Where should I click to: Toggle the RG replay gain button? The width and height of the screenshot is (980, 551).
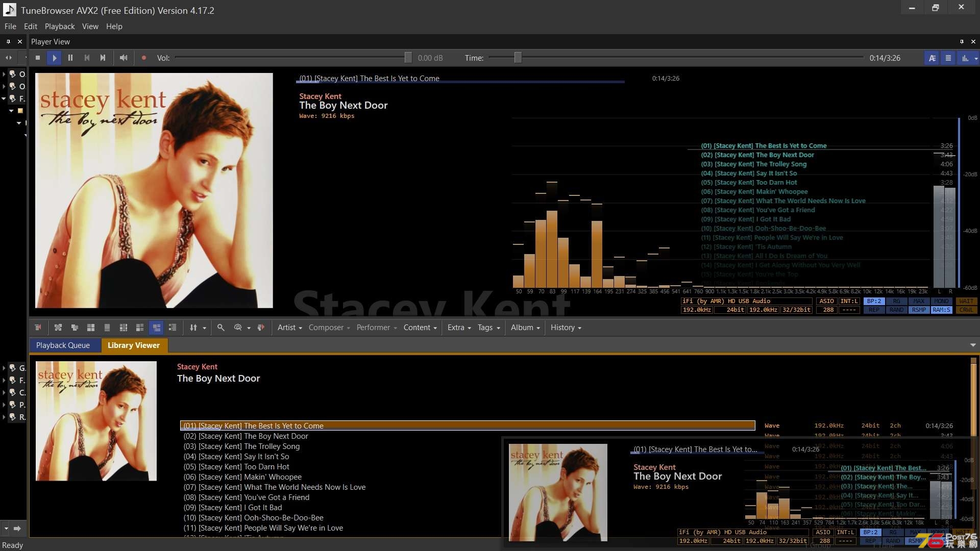click(896, 302)
